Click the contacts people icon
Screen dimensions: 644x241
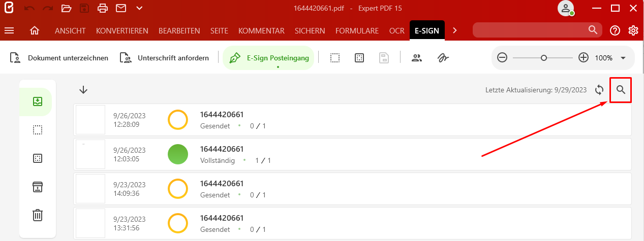(x=417, y=58)
